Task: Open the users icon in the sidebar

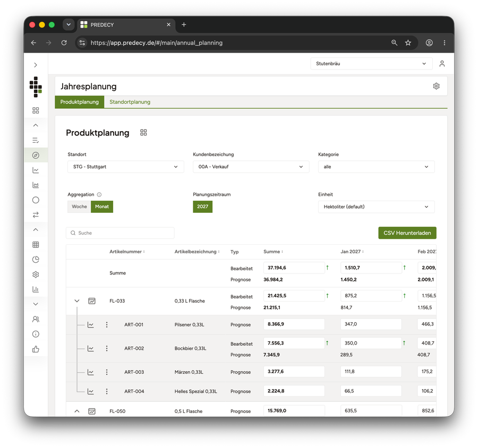Action: (x=36, y=319)
